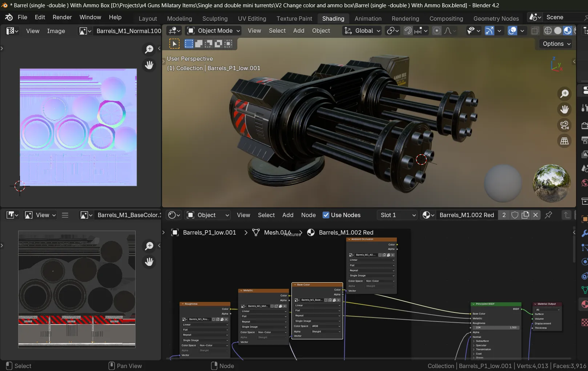Click the Options button in viewport

556,44
